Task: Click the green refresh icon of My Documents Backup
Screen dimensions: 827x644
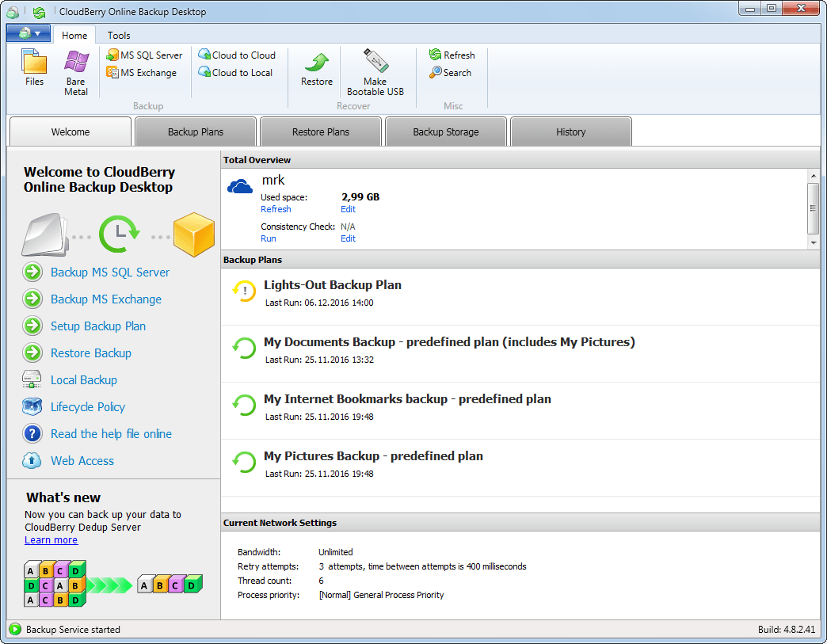Action: coord(244,348)
